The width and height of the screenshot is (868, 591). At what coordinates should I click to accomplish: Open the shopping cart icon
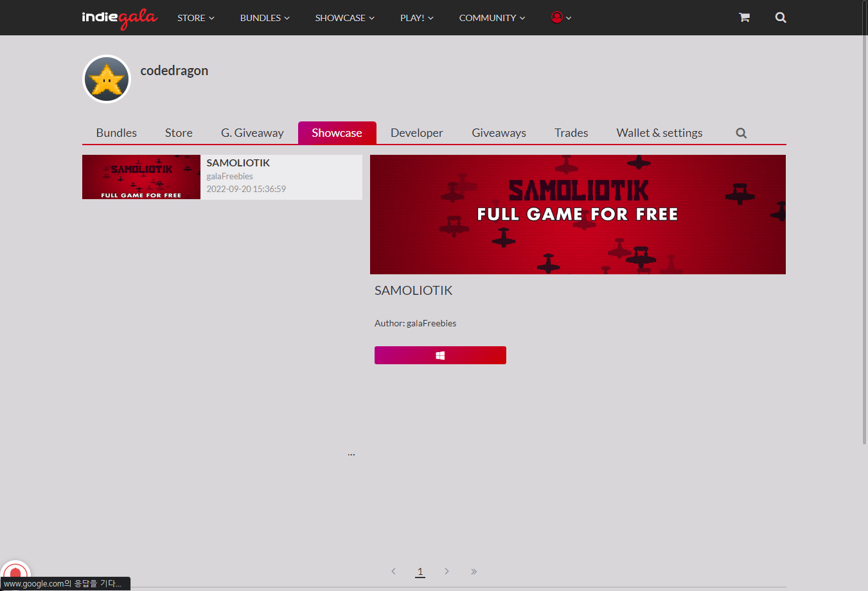click(x=744, y=17)
